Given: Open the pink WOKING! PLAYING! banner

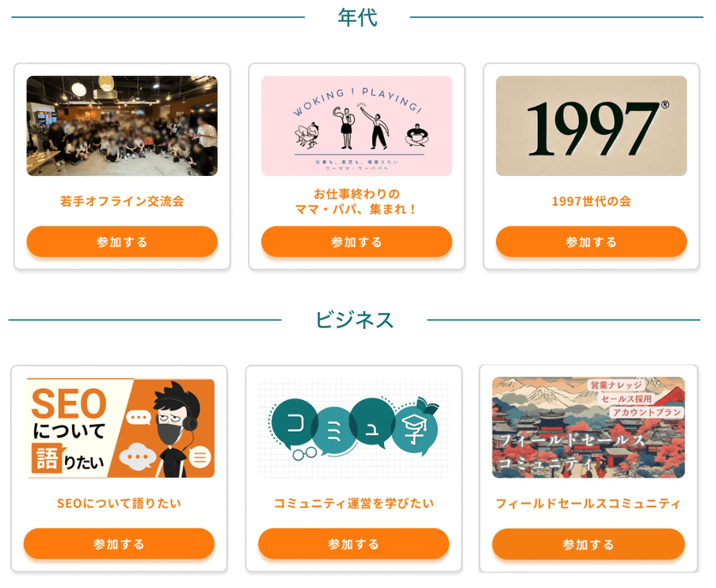Looking at the screenshot, I should [x=356, y=126].
